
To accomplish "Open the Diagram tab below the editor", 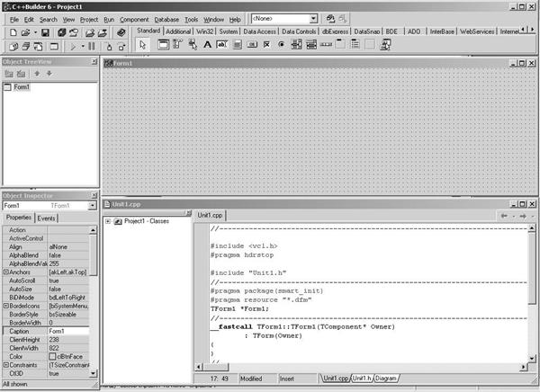I will pos(387,378).
